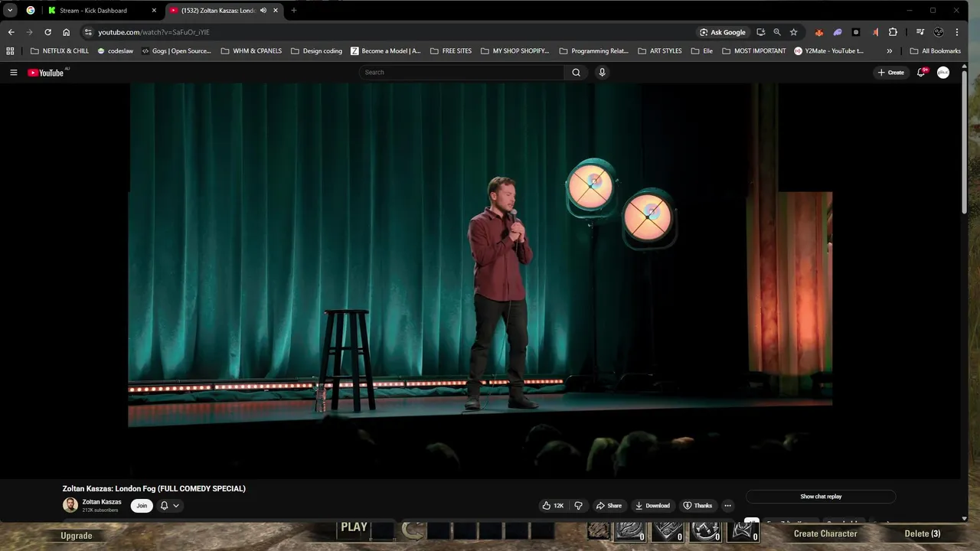The width and height of the screenshot is (980, 551).
Task: Click Upgrade in the game window
Action: coord(77,536)
